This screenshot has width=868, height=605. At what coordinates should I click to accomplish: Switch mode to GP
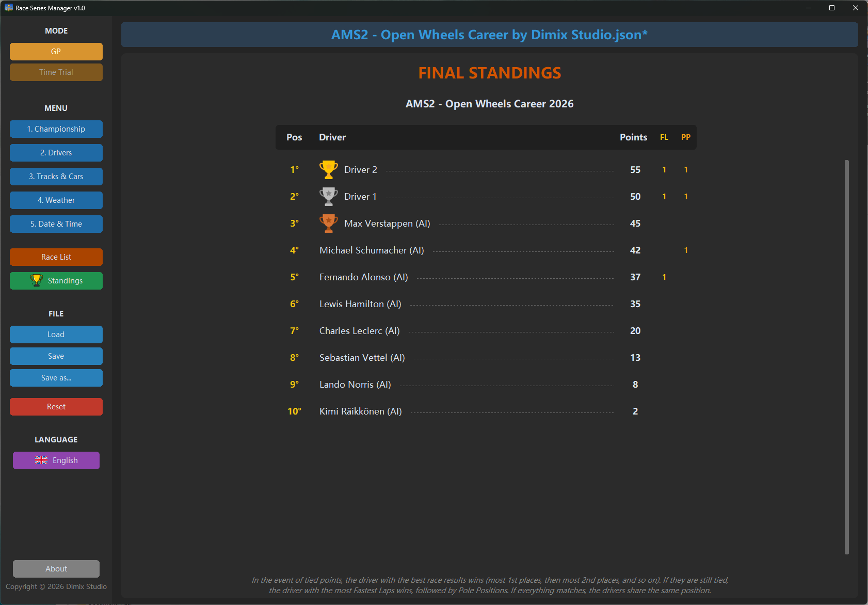[x=56, y=52]
